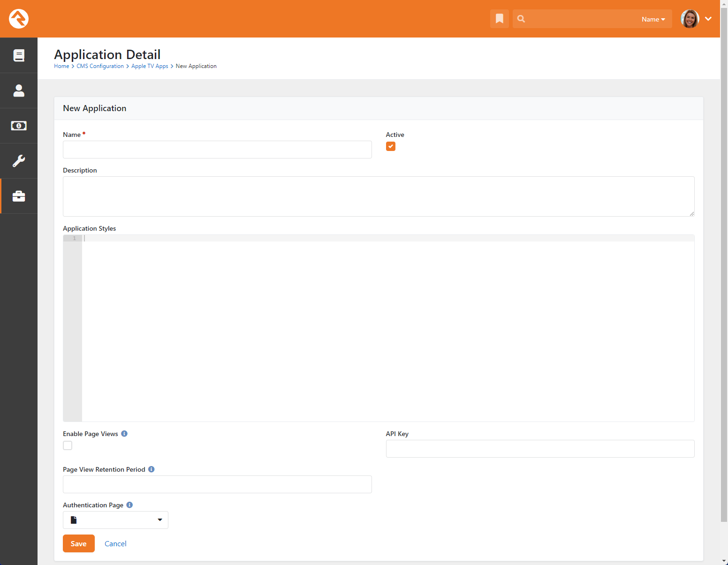Open the briefcase Admin Tools sidebar icon
728x565 pixels.
pos(19,196)
